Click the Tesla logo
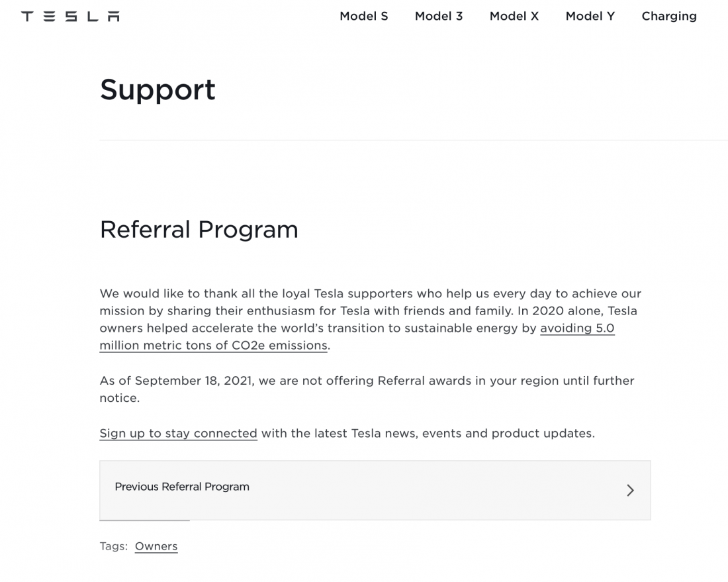Viewport: 728px width, 582px height. coord(70,17)
